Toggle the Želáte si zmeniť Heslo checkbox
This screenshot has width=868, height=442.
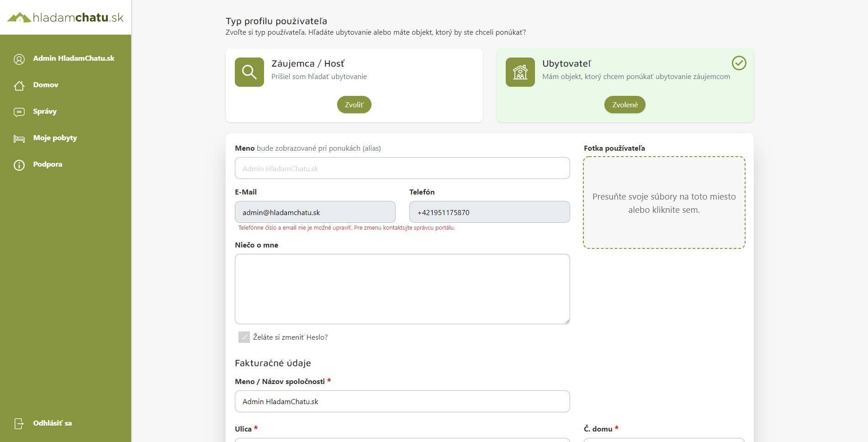point(244,337)
